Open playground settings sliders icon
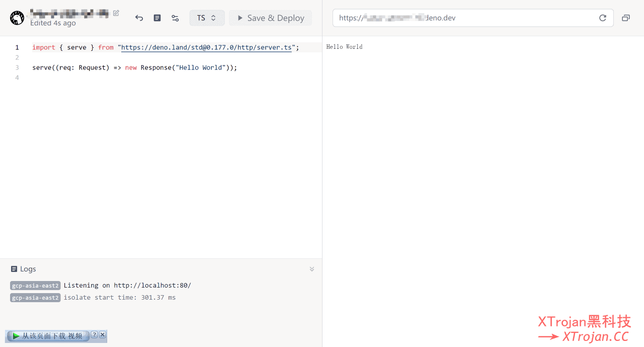 tap(175, 18)
